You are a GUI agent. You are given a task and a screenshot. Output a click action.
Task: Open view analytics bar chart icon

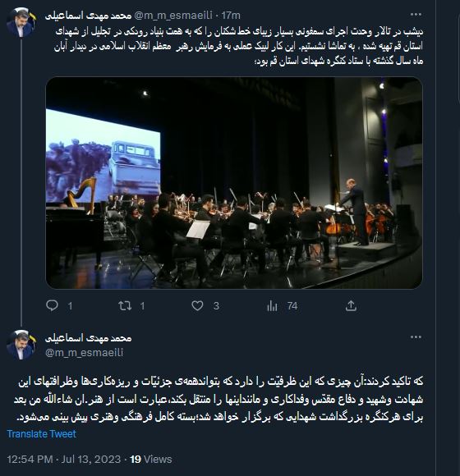[x=272, y=306]
